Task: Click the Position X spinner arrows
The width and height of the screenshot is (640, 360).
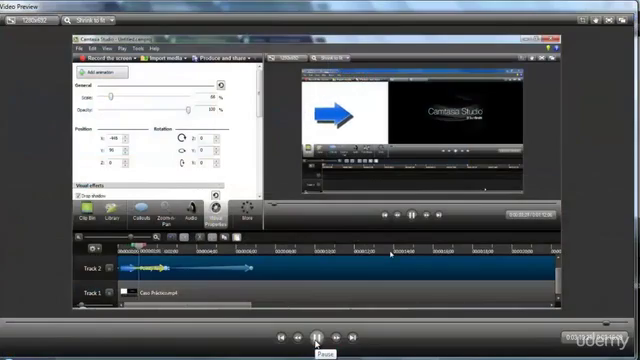Action: (x=125, y=138)
